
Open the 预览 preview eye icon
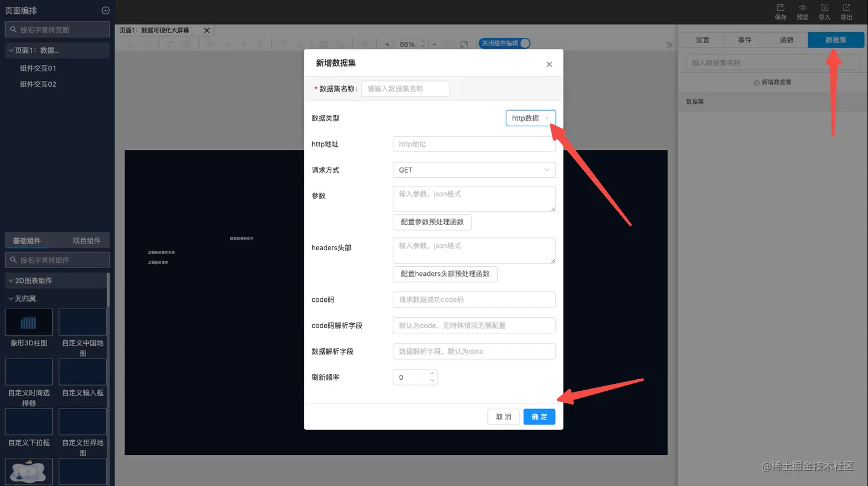coord(803,7)
